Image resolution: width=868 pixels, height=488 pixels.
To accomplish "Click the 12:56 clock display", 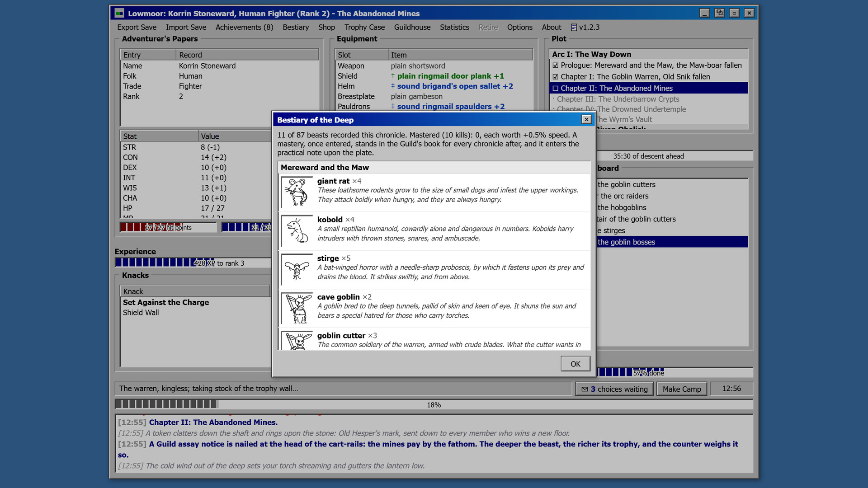I will [731, 389].
